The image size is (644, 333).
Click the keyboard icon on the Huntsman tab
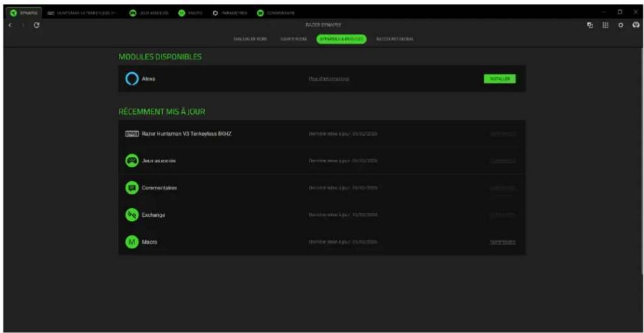coord(51,13)
